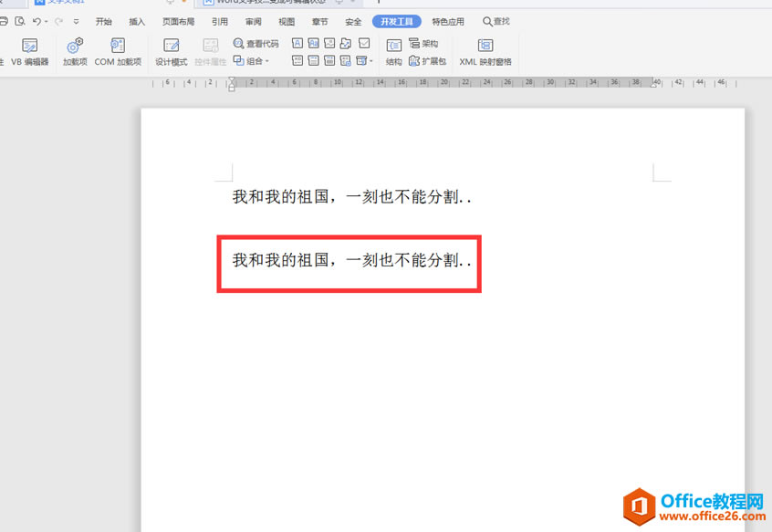Open the XML 映射窗格 pane
Image resolution: width=772 pixels, height=532 pixels.
(x=485, y=51)
